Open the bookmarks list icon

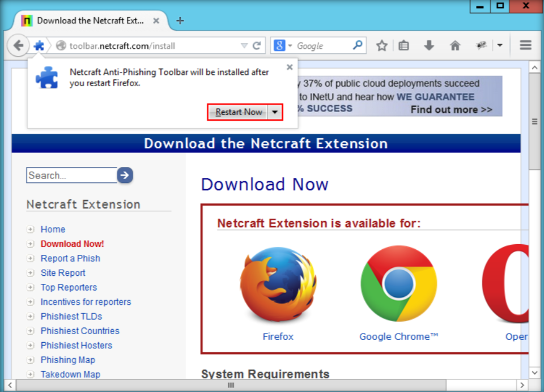tap(403, 46)
